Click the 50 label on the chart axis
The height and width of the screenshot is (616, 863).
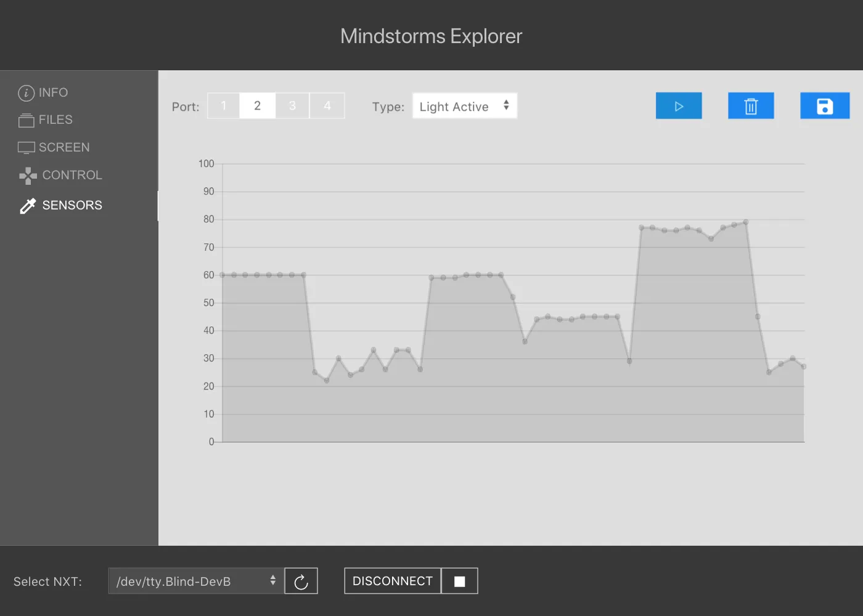click(x=209, y=303)
